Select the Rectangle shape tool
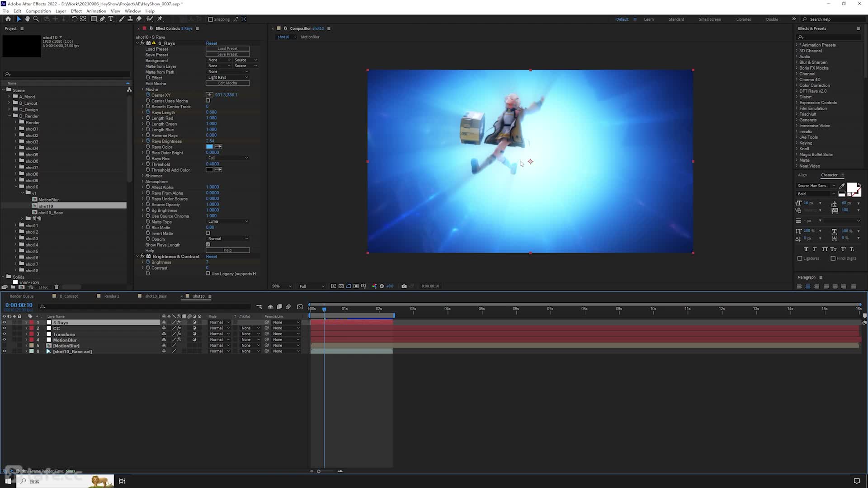The width and height of the screenshot is (868, 488). click(94, 19)
